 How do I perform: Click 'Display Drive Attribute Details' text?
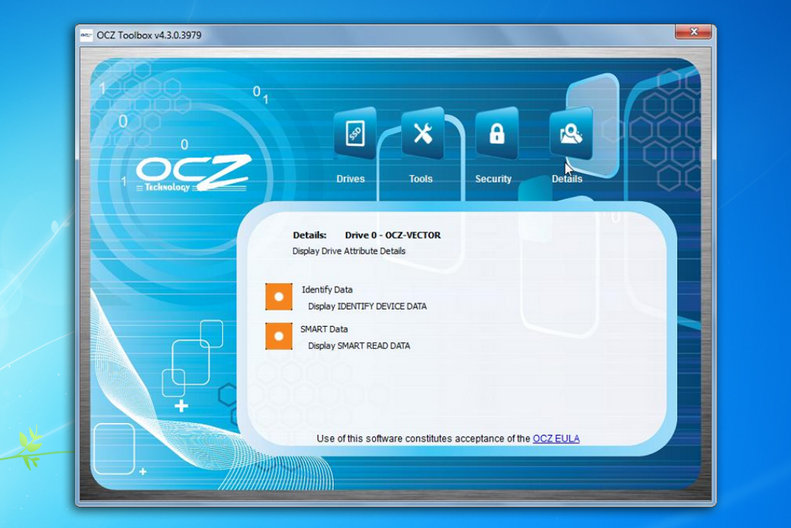tap(349, 251)
